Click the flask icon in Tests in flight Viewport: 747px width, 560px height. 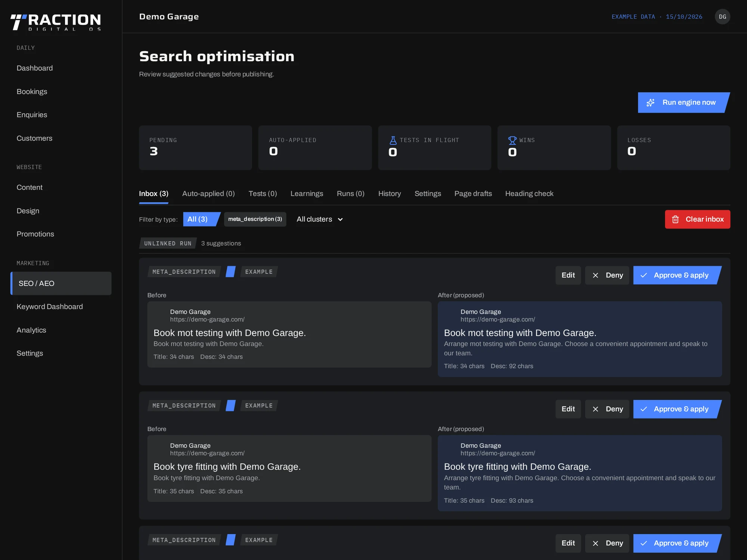393,140
